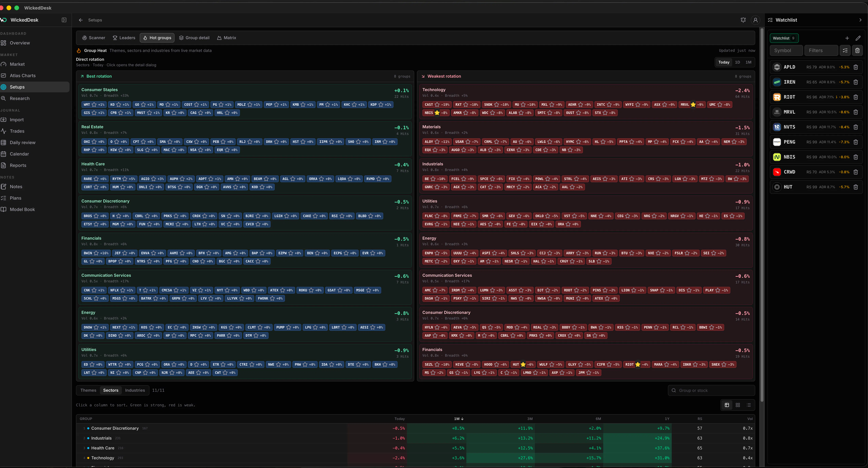Sort the table by the 3M column
Viewport: 868px width, 468px height.
[x=530, y=419]
